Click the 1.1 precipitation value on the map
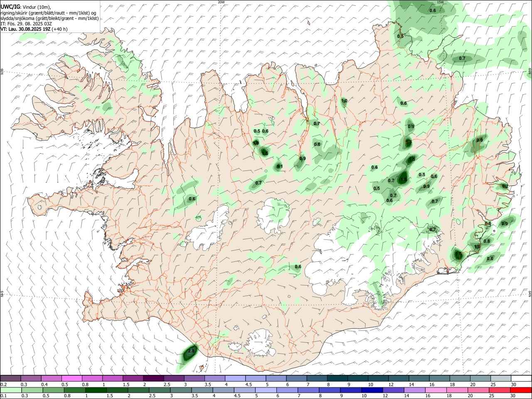The height and width of the screenshot is (399, 532). point(280,167)
